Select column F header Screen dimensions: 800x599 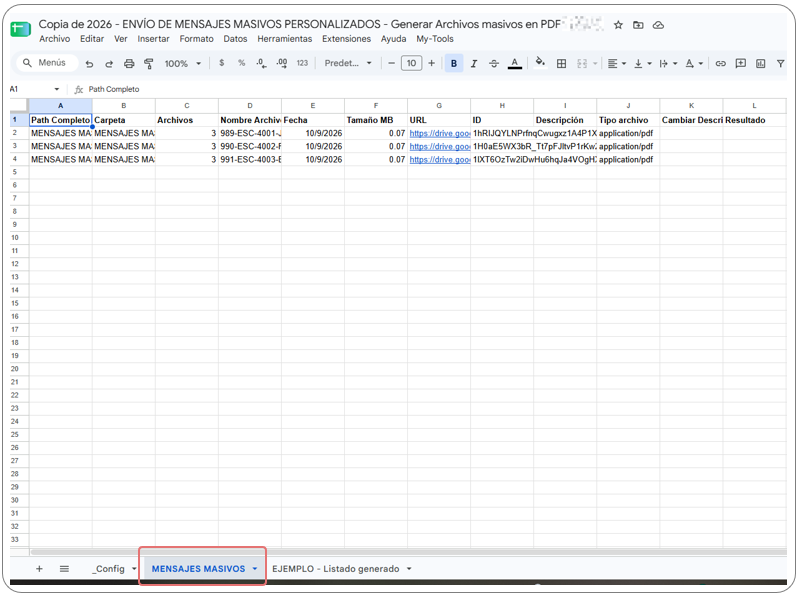tap(376, 106)
